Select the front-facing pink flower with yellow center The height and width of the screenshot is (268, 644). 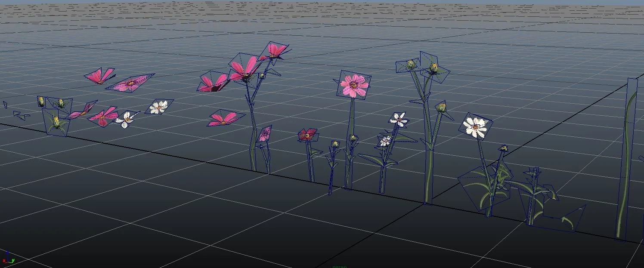pos(354,85)
